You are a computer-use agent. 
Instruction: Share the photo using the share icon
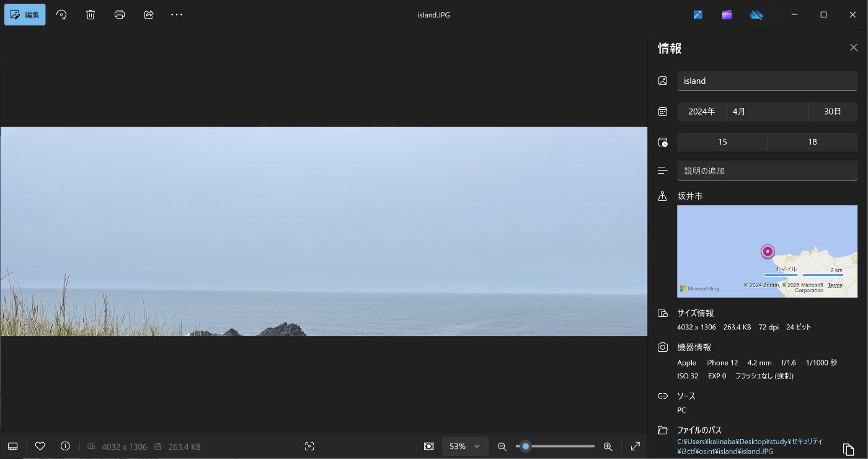(x=149, y=14)
